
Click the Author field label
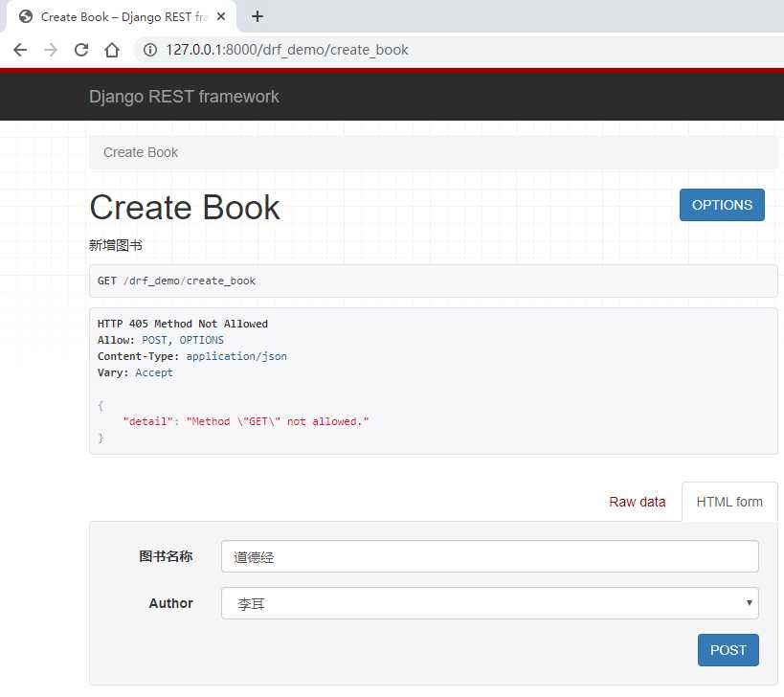[170, 603]
